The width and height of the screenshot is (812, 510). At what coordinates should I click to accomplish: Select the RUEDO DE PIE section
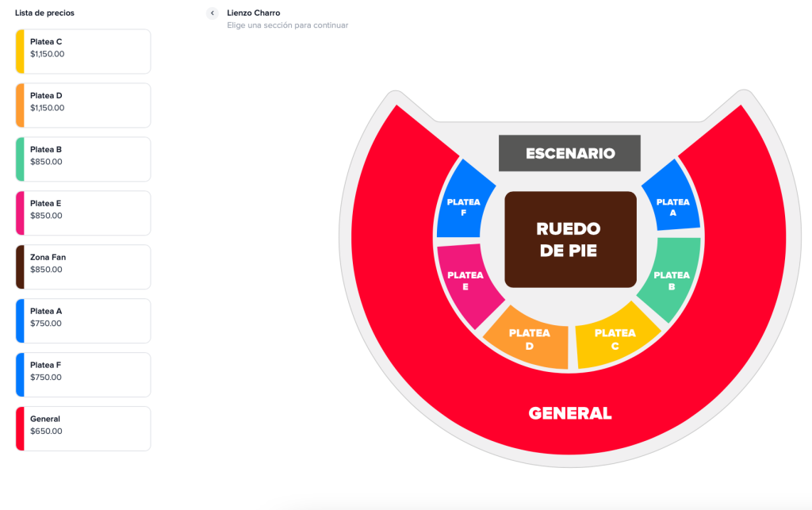point(569,240)
